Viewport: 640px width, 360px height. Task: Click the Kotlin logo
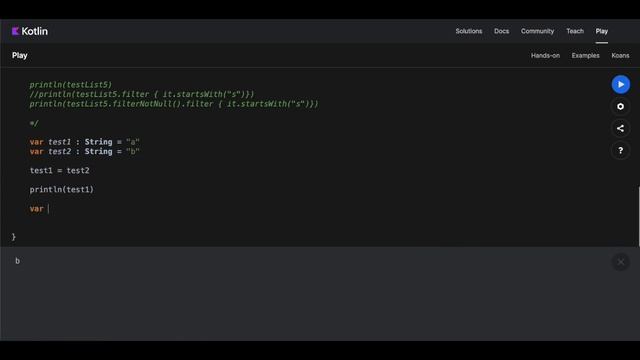pos(30,31)
